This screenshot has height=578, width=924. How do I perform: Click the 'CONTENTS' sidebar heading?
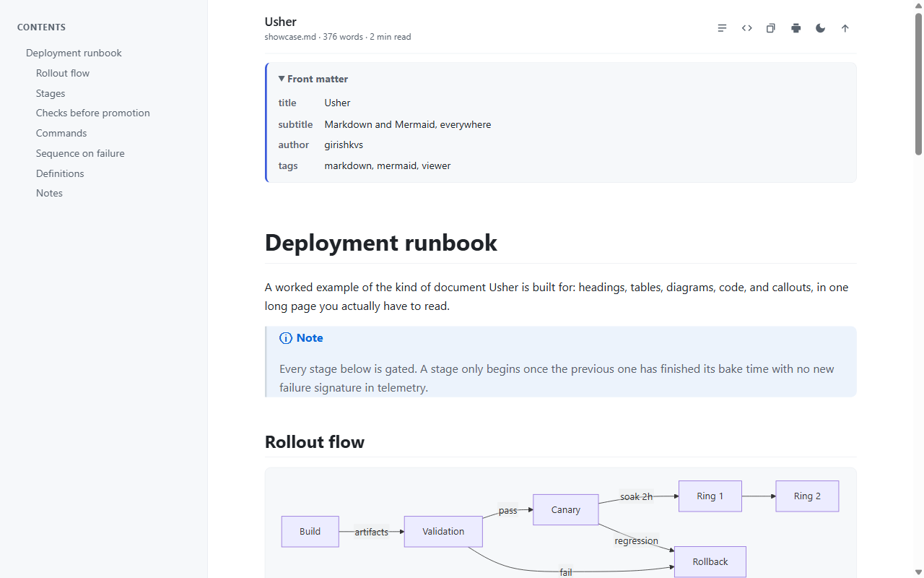41,27
